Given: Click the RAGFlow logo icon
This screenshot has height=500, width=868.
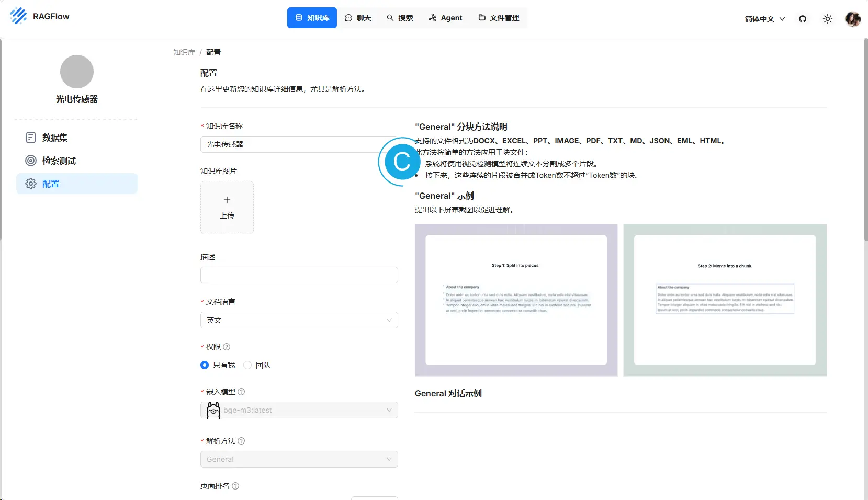Looking at the screenshot, I should click(18, 16).
